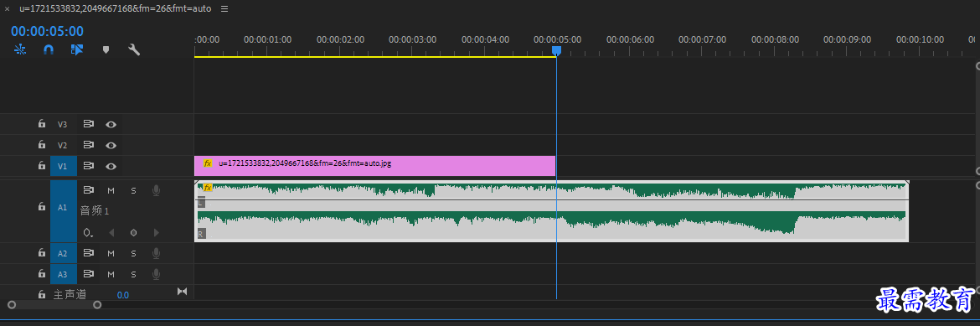Add a marker with the marker icon
The image size is (980, 326).
(106, 49)
